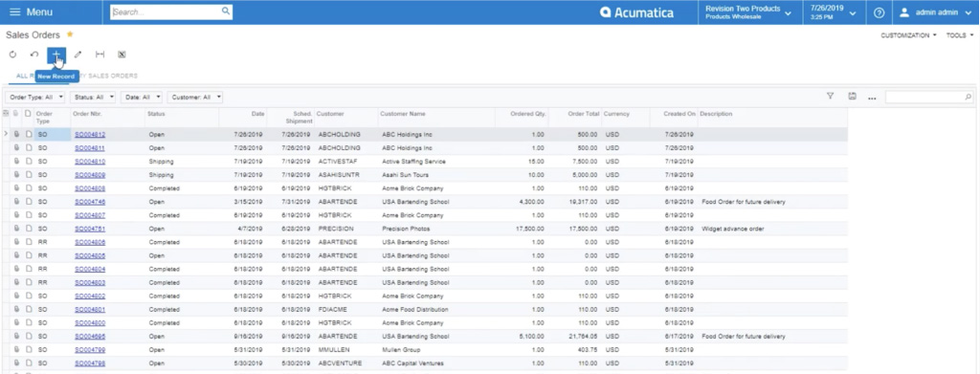Image resolution: width=980 pixels, height=374 pixels.
Task: Click the note icon for SO004809 row
Action: click(28, 175)
